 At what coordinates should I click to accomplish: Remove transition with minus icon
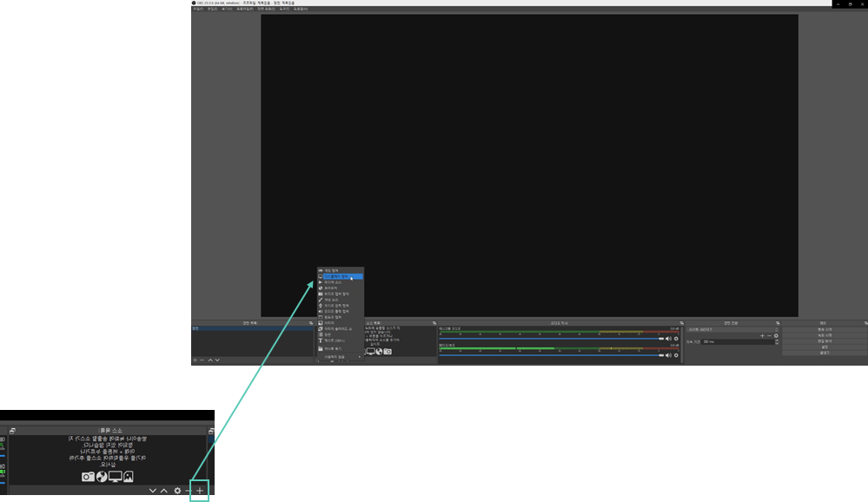(x=769, y=336)
